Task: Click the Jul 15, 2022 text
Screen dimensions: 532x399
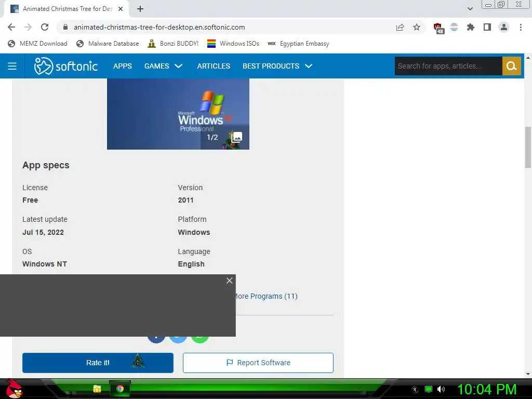Action: [43, 232]
